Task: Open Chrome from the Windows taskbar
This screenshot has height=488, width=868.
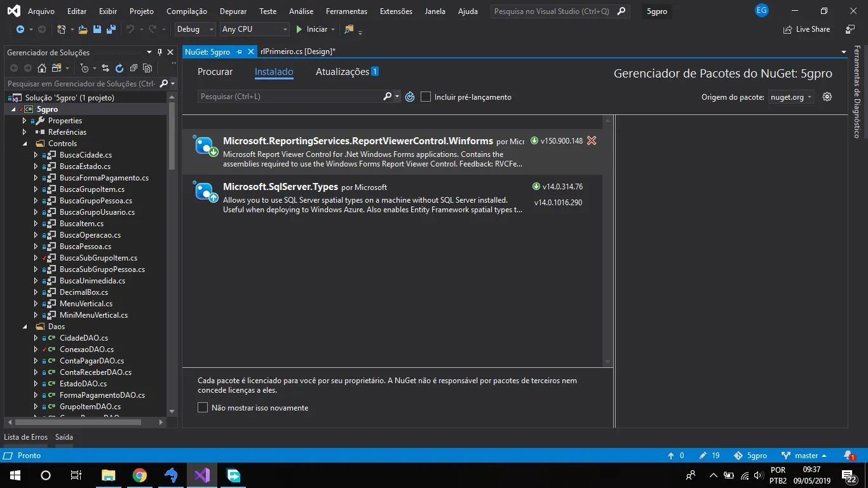Action: point(140,475)
